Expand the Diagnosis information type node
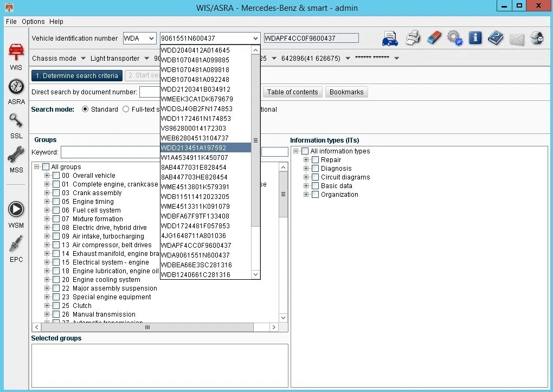Viewport: 553px width, 392px height. point(306,169)
